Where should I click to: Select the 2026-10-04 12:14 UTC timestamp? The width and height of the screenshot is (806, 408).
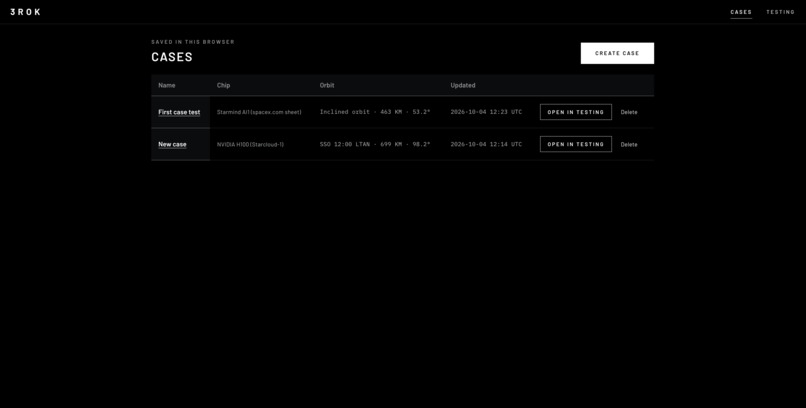click(486, 144)
